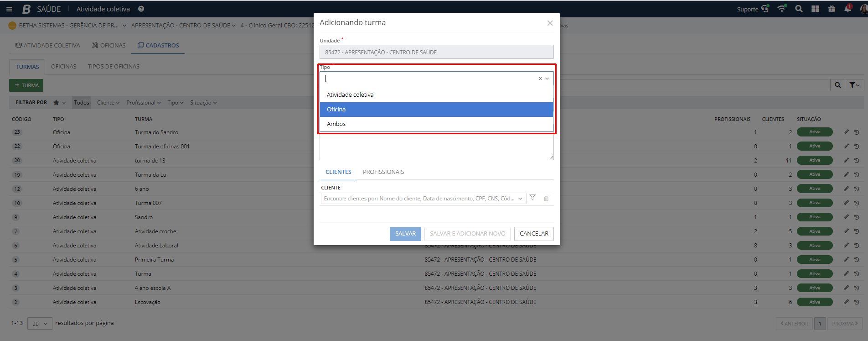Screen dimensions: 868x341
Task: Click SALVAR E ADICIONAR NOVO button
Action: click(467, 234)
